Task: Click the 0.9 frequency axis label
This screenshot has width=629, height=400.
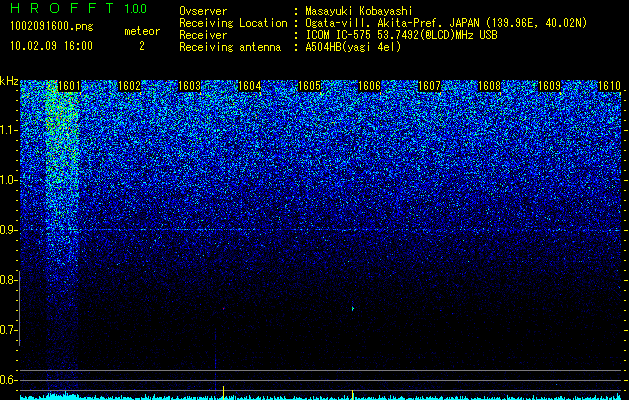Action: click(x=8, y=230)
